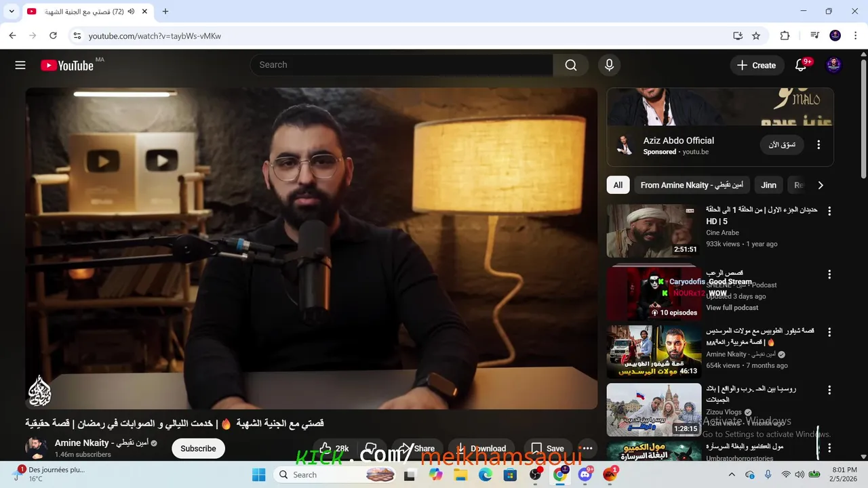Open Amine Nkaity channel name link
This screenshot has height=488, width=868.
pos(102,443)
